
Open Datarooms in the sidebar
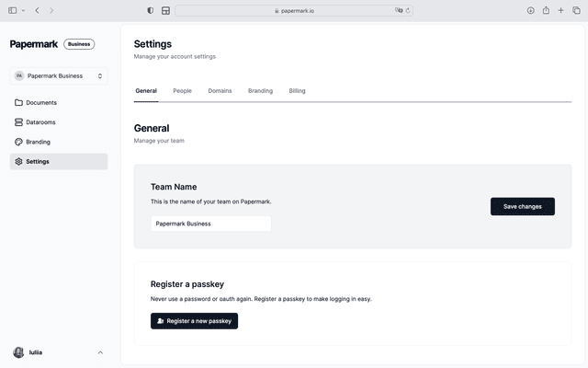(59, 122)
